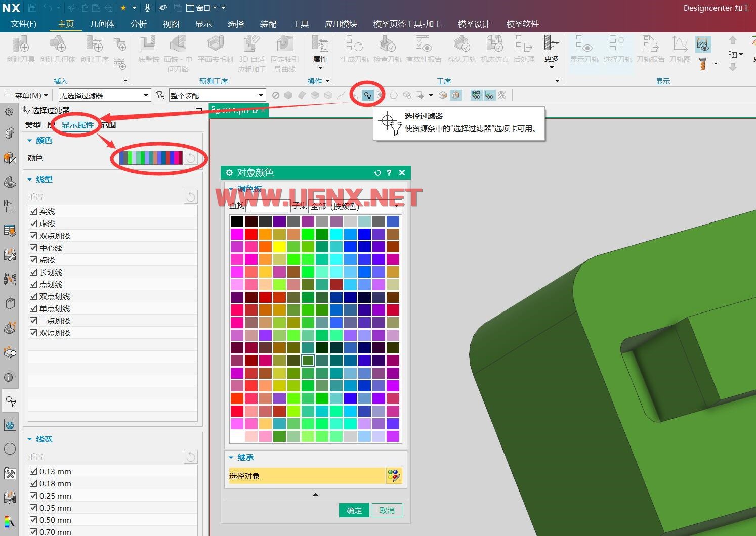Click the 属性 properties icon in ribbon
Viewport: 756px width, 536px height.
pos(320,50)
